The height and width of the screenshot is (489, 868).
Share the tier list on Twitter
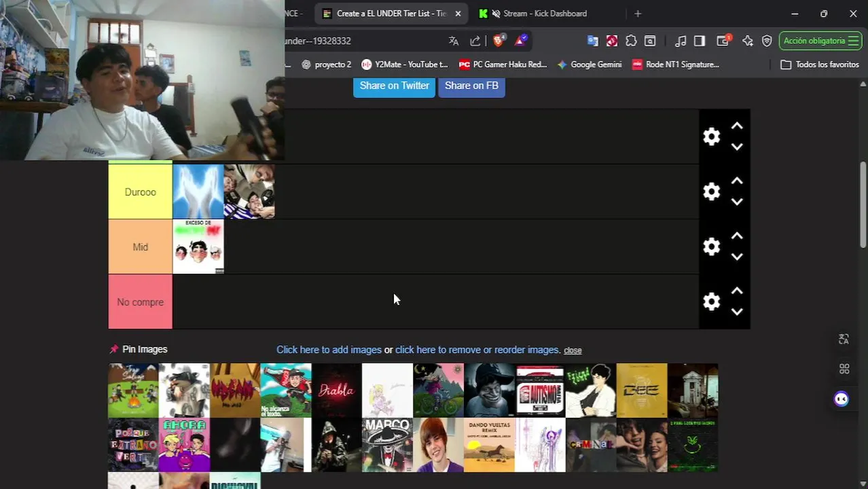(x=394, y=86)
